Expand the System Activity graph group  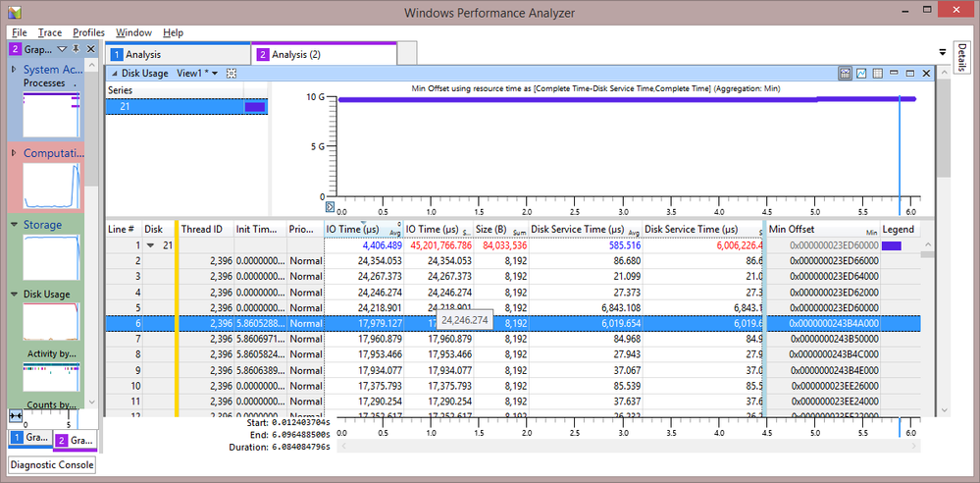pos(15,70)
